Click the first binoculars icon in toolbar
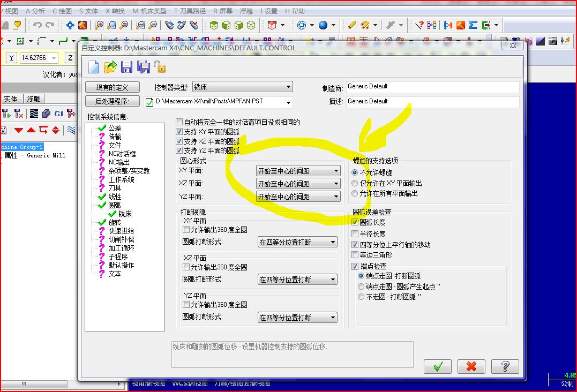Screen dimensions: 577x392 (169, 25)
